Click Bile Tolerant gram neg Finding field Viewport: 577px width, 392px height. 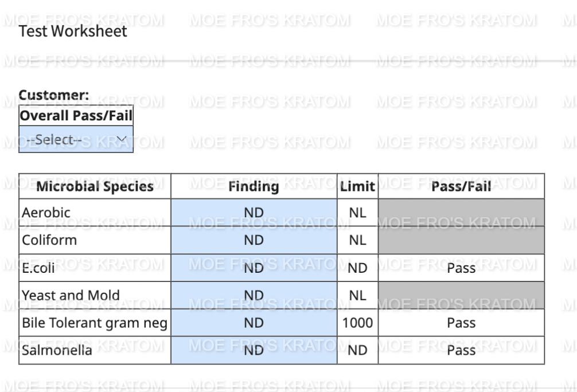tap(254, 323)
